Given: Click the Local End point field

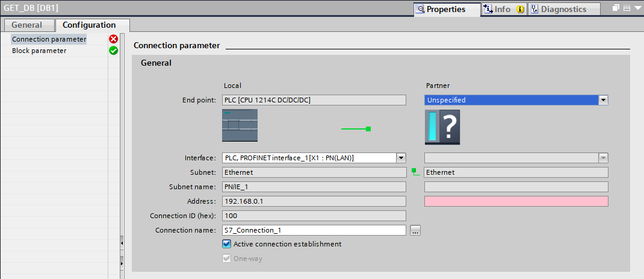Looking at the screenshot, I should click(314, 100).
